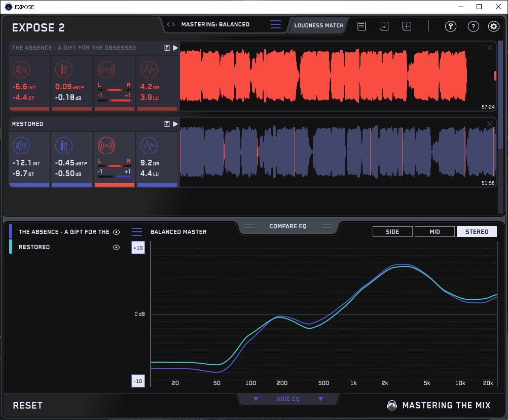Click the Restored teal EQ legend color swatch
508x420 pixels.
click(x=11, y=247)
